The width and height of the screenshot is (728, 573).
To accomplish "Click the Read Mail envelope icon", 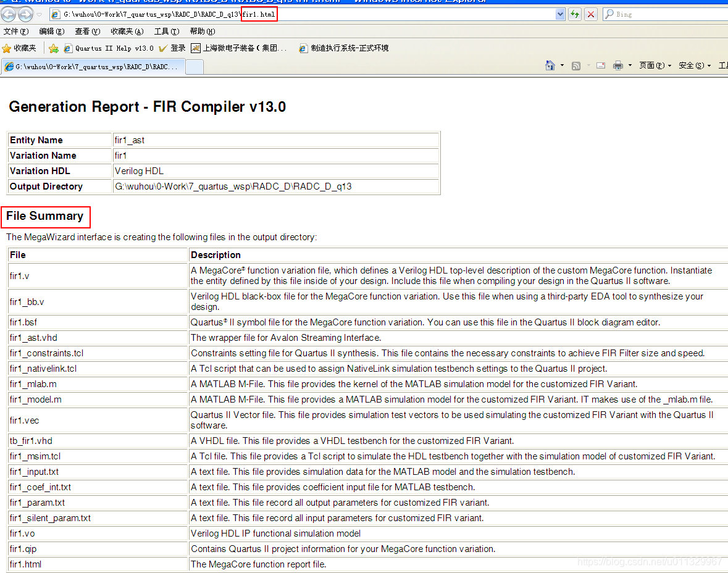I will [x=601, y=65].
